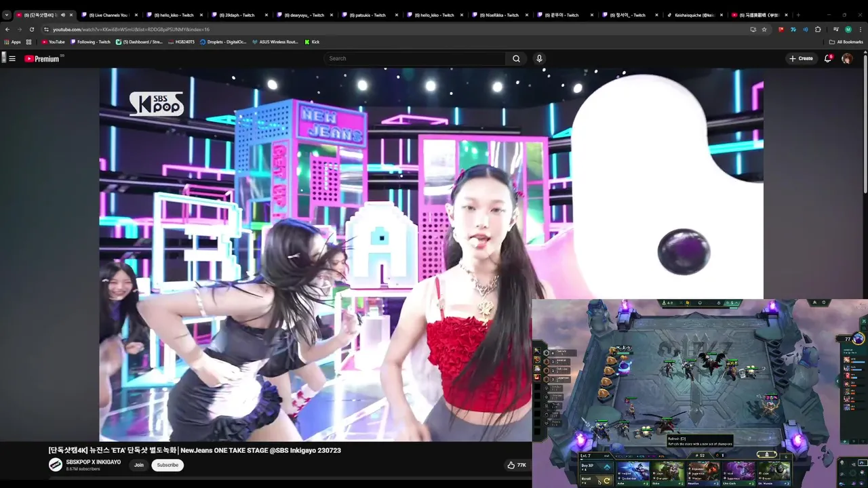Image resolution: width=868 pixels, height=488 pixels.
Task: Subscribe to SBSKPOP X INKIGAYO
Action: click(x=167, y=465)
